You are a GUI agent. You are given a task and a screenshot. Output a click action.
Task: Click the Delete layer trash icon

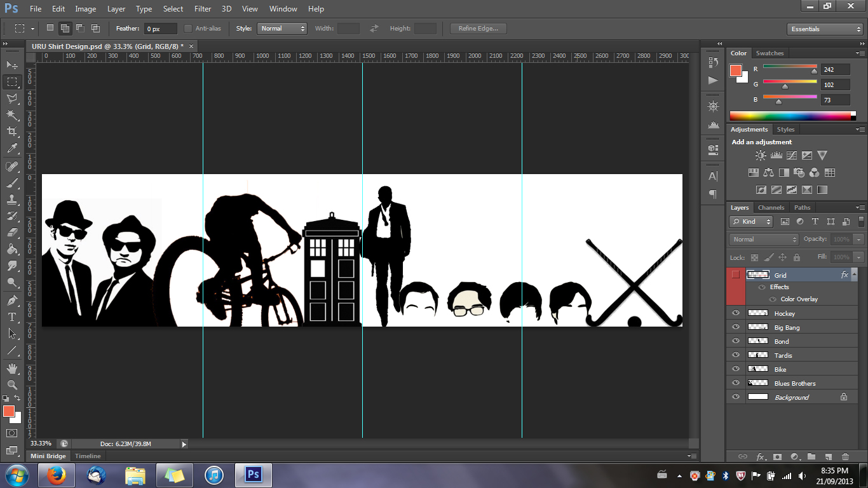pos(845,456)
